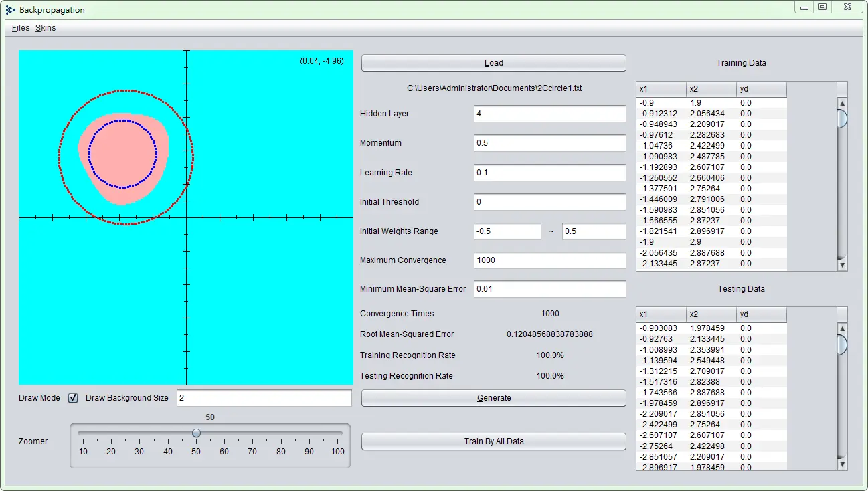This screenshot has width=868, height=491.
Task: Select testing cell -1.312215
Action: point(661,371)
